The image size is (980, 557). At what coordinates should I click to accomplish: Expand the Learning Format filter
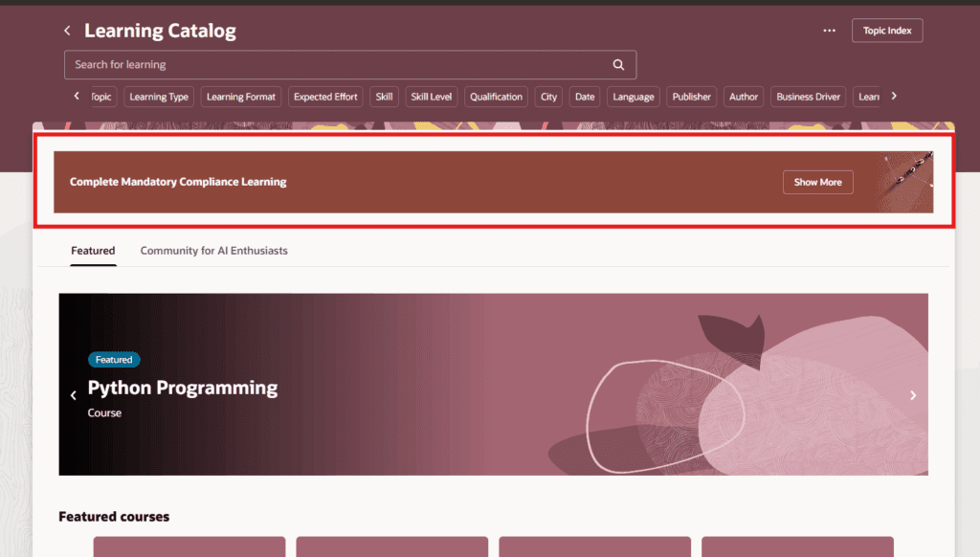[x=241, y=97]
